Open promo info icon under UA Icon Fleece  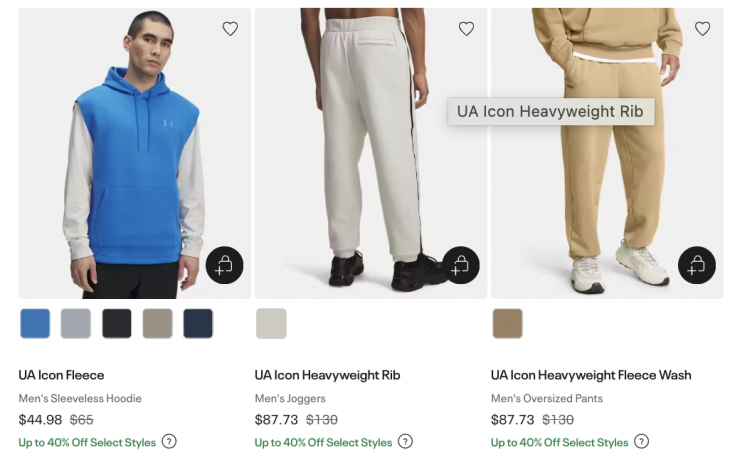[169, 442]
